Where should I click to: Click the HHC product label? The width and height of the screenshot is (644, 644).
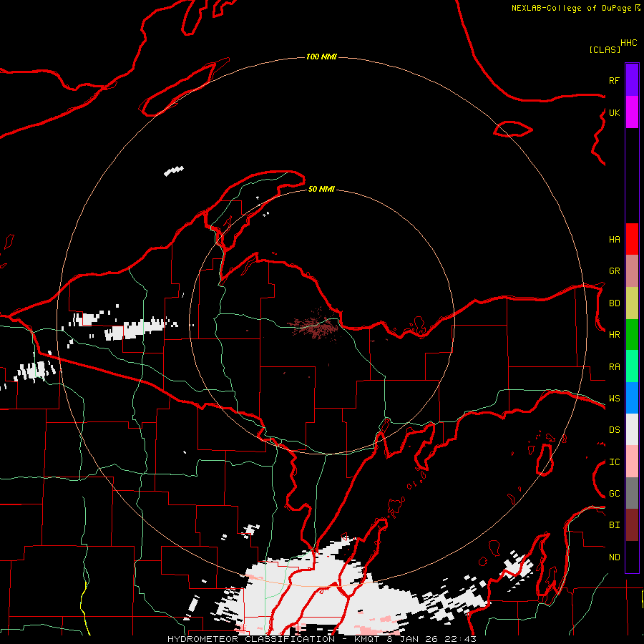[629, 43]
